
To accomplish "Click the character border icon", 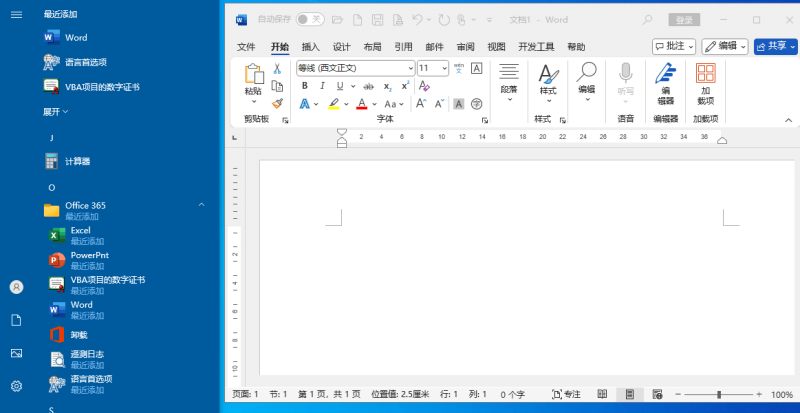I will (477, 68).
